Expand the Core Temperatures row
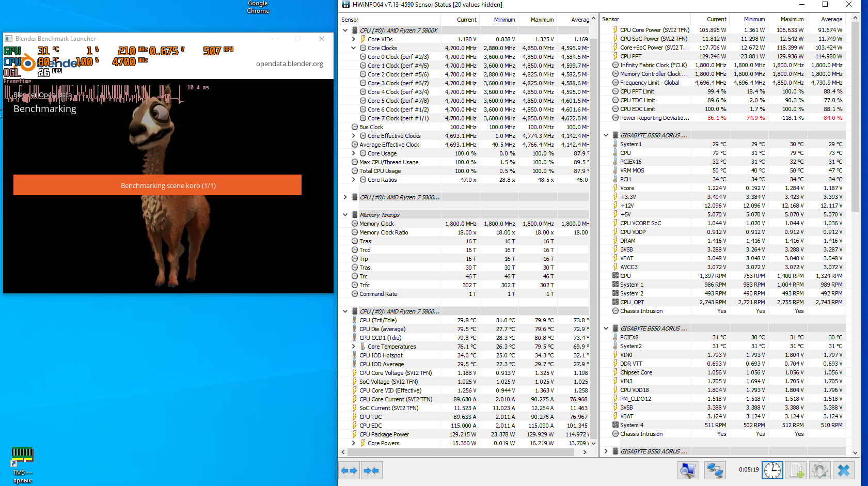 point(354,347)
